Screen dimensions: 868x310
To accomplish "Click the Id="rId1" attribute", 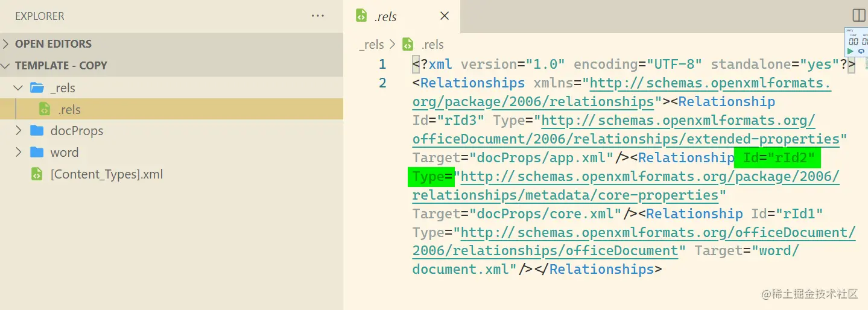I will point(787,214).
